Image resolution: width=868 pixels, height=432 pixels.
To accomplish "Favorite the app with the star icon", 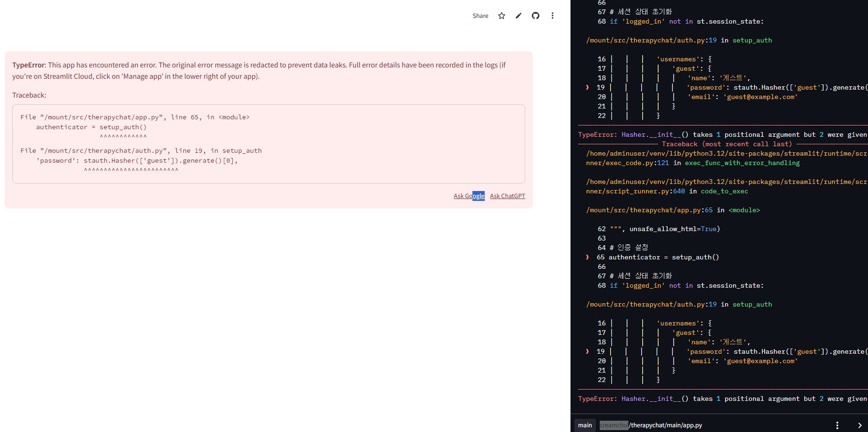I will [x=502, y=16].
